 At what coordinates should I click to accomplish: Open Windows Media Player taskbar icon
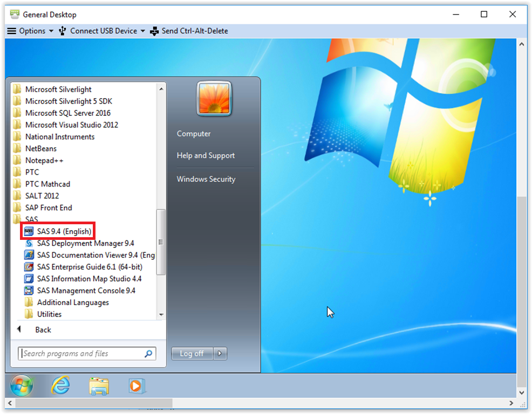pyautogui.click(x=137, y=386)
